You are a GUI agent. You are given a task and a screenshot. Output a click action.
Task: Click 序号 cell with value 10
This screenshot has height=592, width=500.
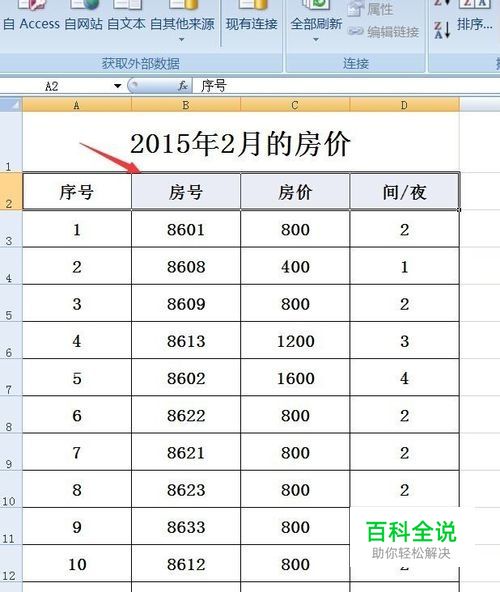pos(77,563)
